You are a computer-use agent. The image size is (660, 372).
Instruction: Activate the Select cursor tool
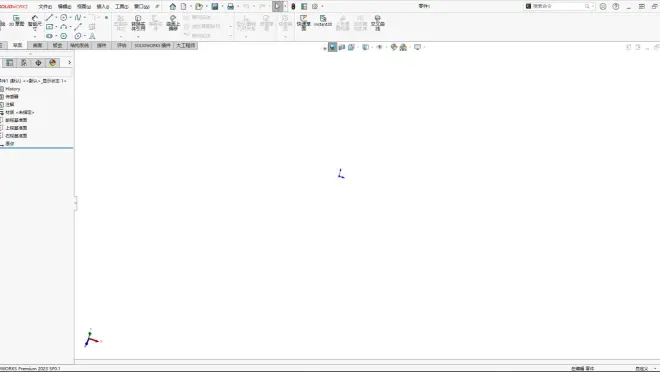pyautogui.click(x=277, y=6)
